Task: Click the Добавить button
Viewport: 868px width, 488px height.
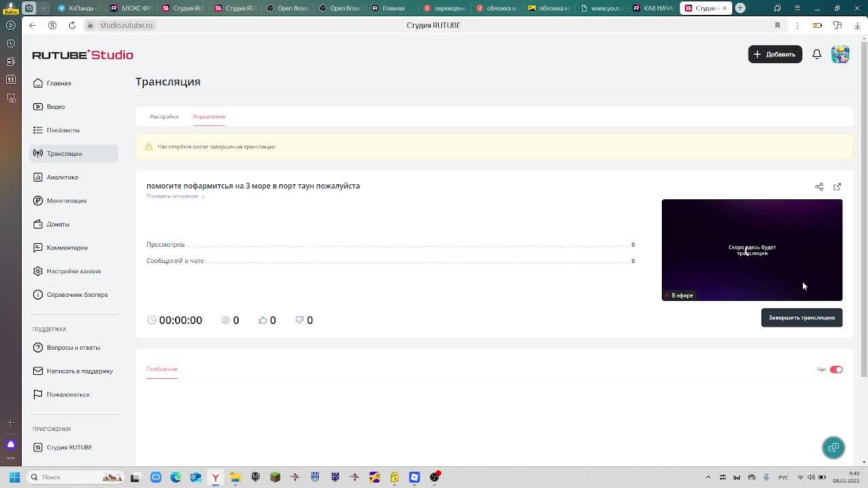Action: point(775,54)
